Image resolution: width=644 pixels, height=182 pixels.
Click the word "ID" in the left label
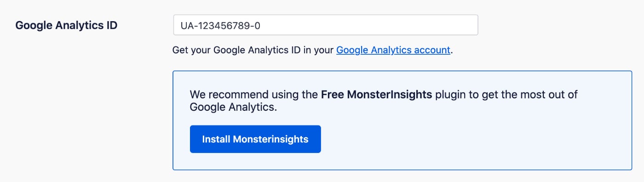click(111, 25)
